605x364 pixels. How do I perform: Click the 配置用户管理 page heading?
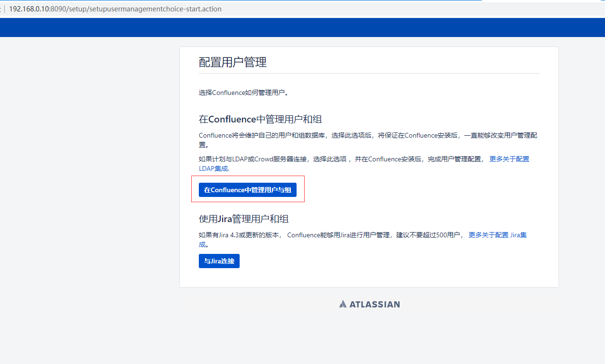click(233, 62)
